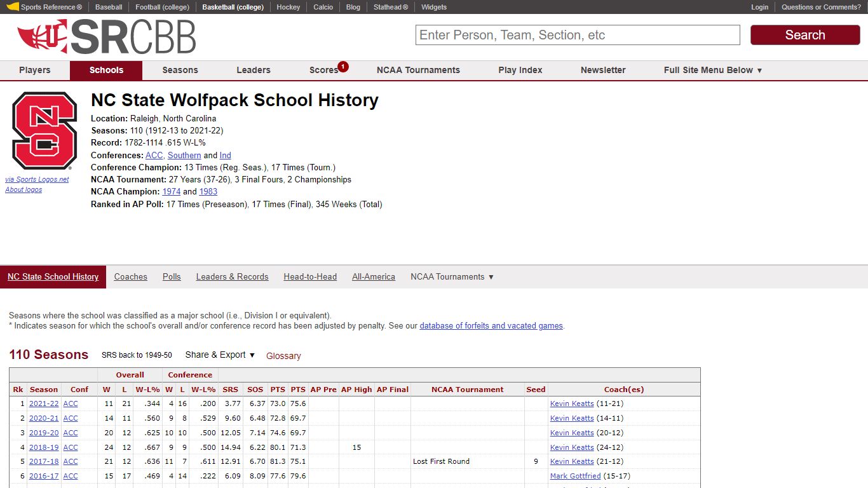This screenshot has height=488, width=868.
Task: Click the Scores notification badge
Action: coord(343,66)
